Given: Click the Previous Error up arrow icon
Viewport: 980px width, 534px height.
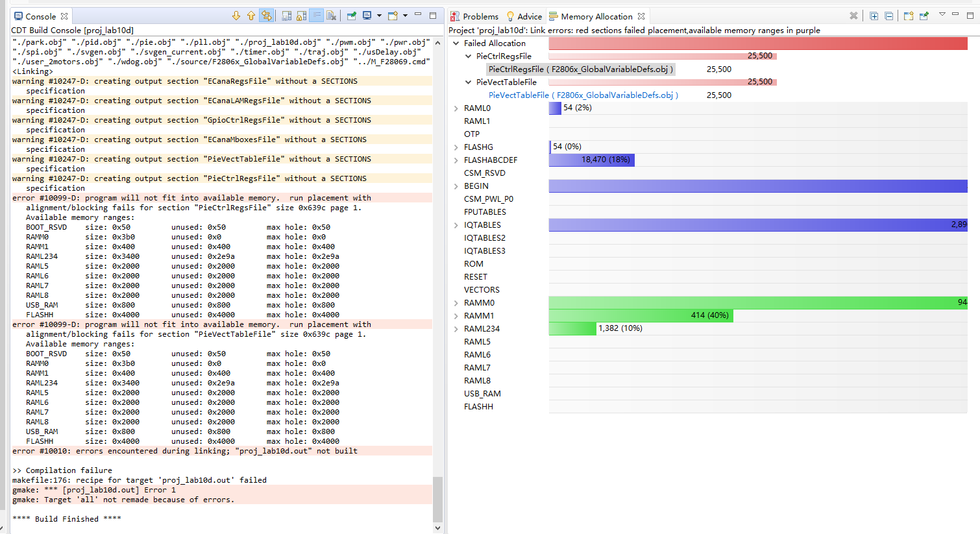Looking at the screenshot, I should 251,16.
